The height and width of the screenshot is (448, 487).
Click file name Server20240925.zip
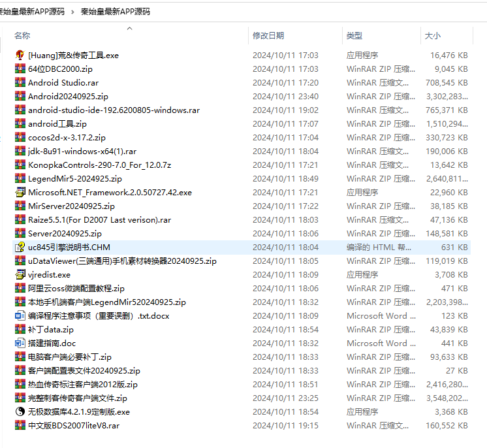[65, 233]
